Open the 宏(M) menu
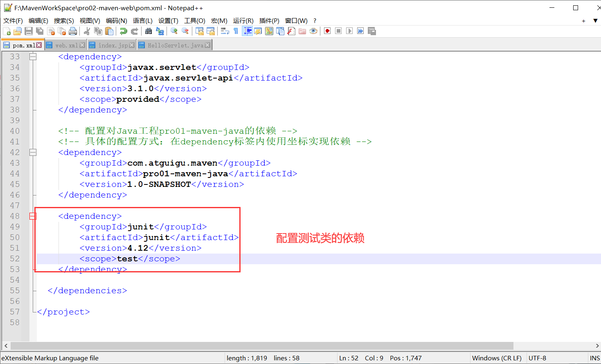This screenshot has width=601, height=364. click(x=219, y=21)
